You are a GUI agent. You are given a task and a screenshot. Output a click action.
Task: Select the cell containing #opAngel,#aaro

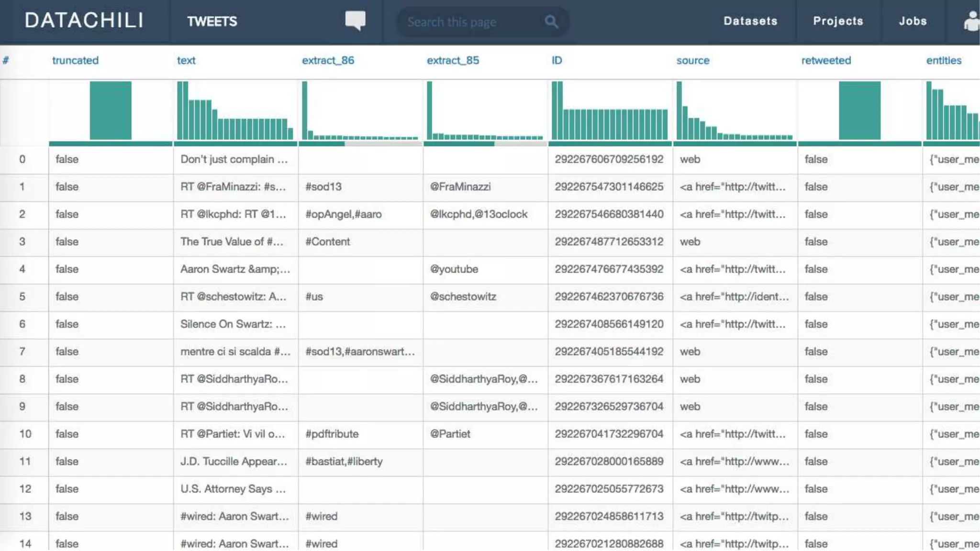[344, 214]
